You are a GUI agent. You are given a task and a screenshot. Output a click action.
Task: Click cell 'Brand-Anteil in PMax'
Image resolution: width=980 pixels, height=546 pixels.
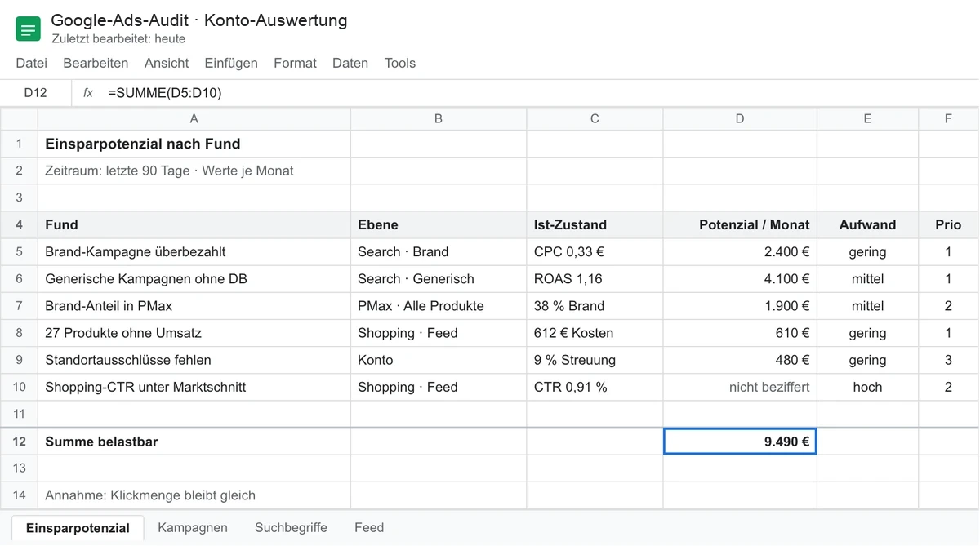pos(194,306)
